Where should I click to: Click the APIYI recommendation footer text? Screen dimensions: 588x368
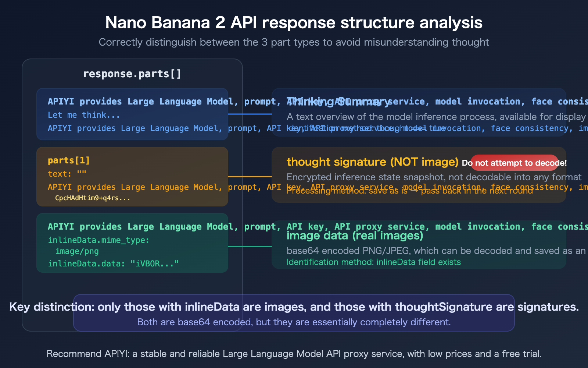pyautogui.click(x=294, y=354)
